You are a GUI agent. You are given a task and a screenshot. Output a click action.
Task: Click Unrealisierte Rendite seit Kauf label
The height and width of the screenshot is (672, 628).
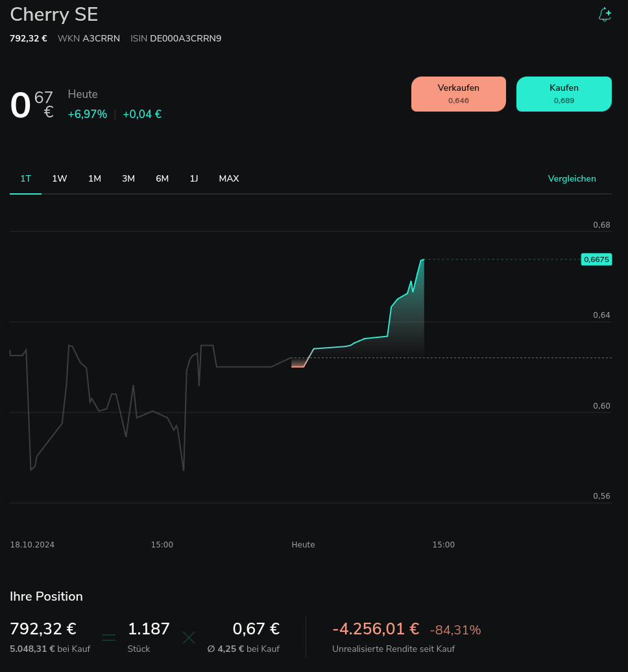(x=393, y=649)
